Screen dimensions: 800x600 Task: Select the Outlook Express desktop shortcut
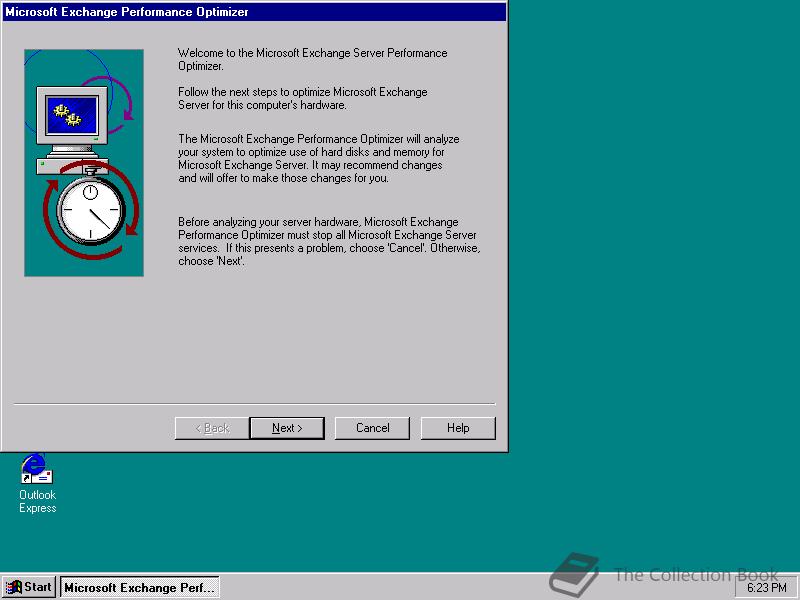[x=37, y=484]
